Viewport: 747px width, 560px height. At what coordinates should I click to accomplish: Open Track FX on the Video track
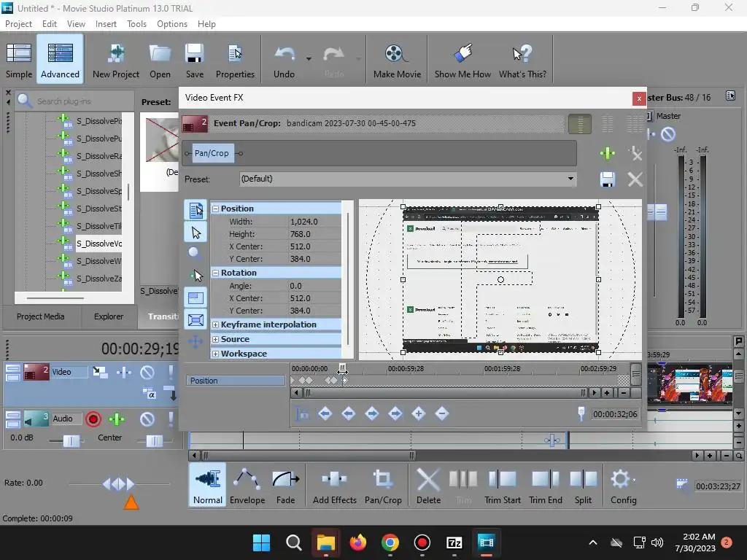tap(124, 372)
